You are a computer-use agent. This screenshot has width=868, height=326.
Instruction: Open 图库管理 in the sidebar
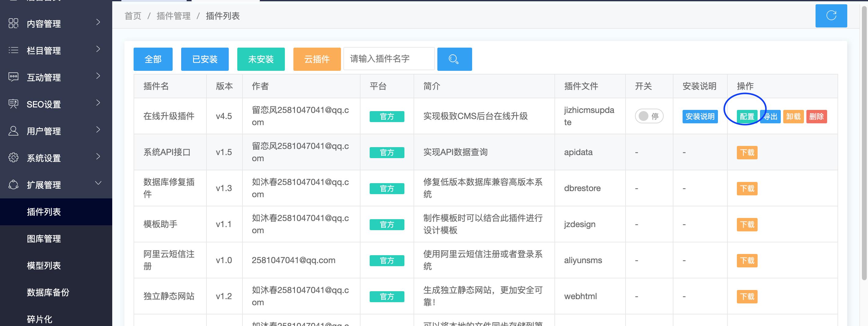(56, 239)
